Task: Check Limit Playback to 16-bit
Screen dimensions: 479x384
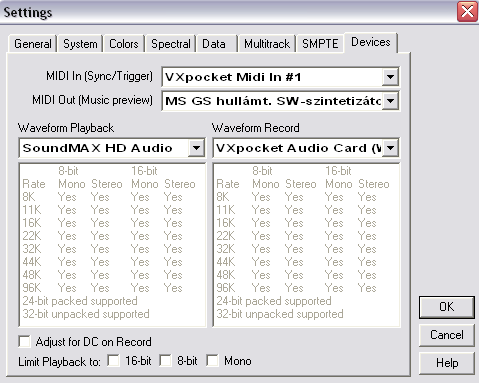Action: [113, 361]
